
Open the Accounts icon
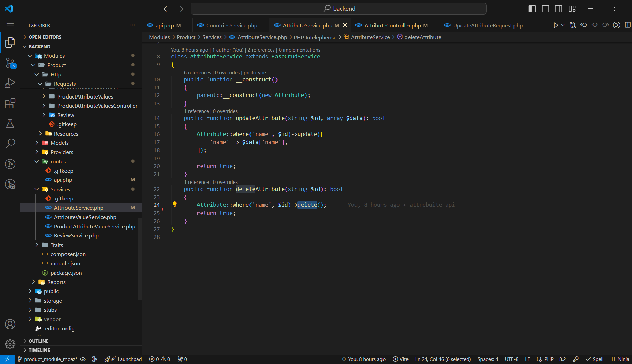click(10, 324)
